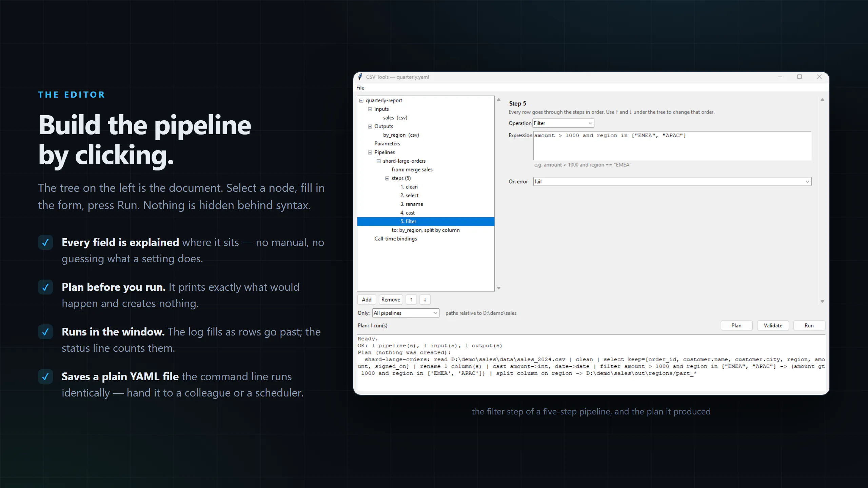The image size is (868, 488).
Task: Click the caption below the screenshot
Action: (x=591, y=412)
